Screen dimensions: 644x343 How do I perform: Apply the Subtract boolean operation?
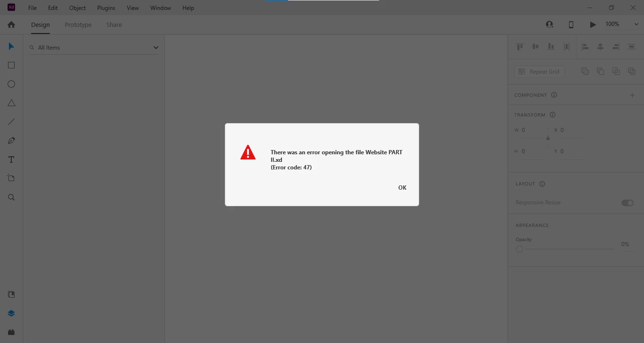point(600,71)
